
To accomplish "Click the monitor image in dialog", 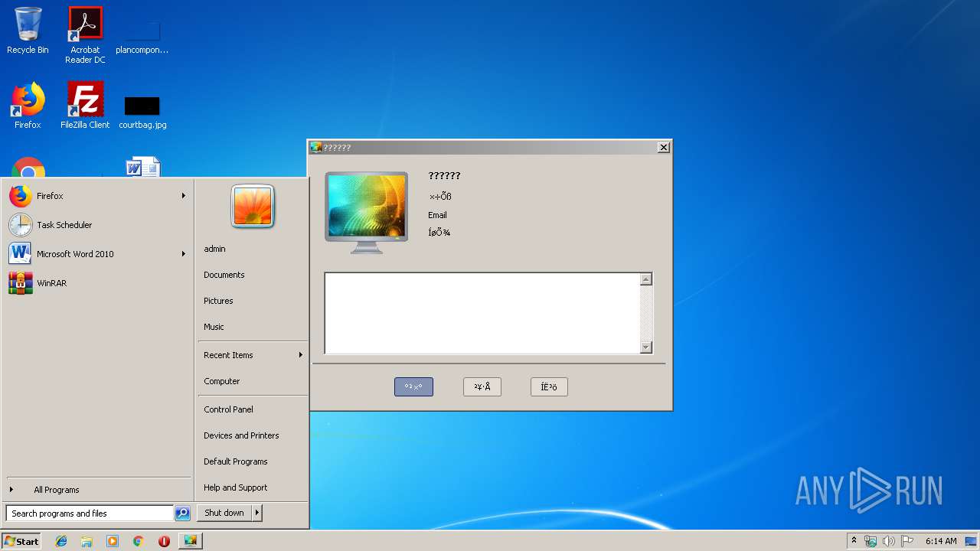I will tap(366, 212).
